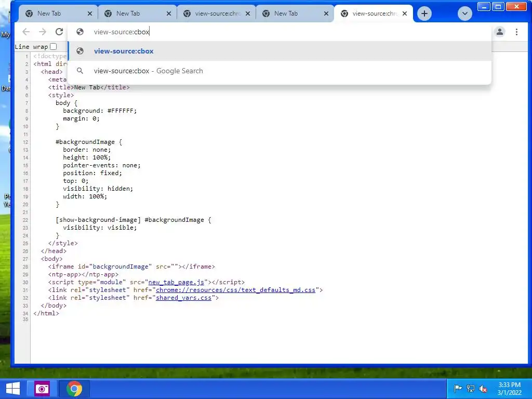Click the closing </html> tag
The width and height of the screenshot is (532, 399).
46,313
